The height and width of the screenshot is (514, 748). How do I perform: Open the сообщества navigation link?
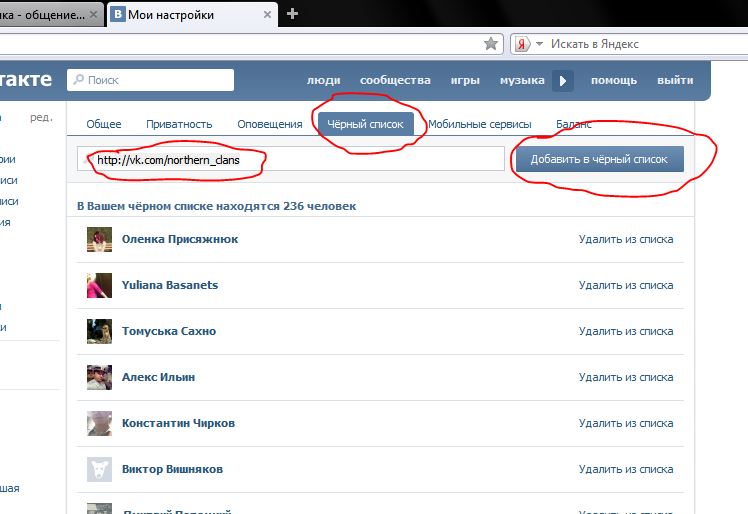point(395,80)
